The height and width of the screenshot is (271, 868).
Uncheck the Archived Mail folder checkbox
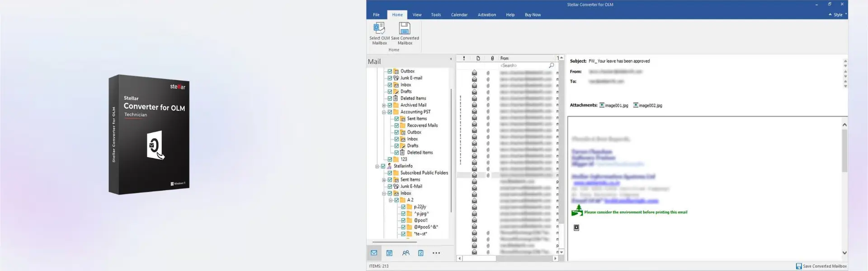click(x=390, y=105)
